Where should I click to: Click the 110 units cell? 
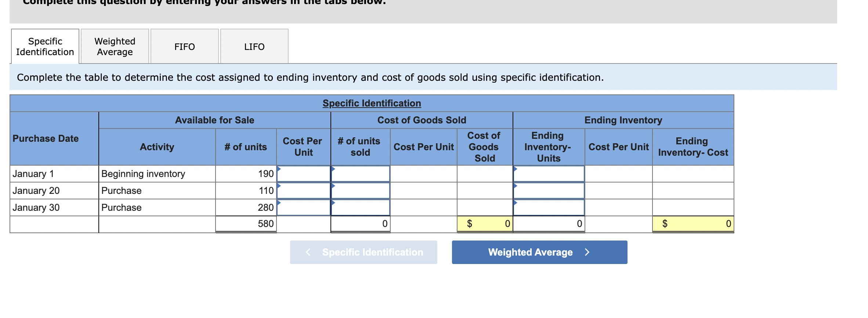246,191
